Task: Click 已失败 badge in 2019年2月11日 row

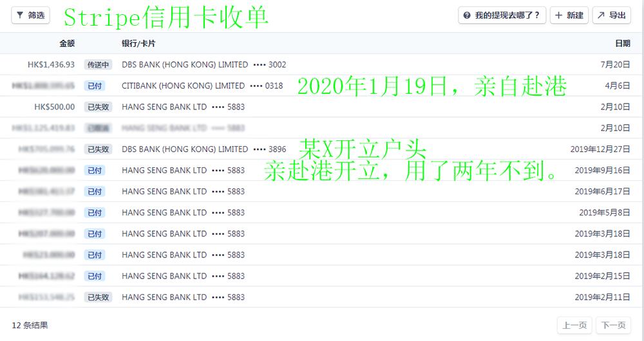Action: (x=98, y=297)
